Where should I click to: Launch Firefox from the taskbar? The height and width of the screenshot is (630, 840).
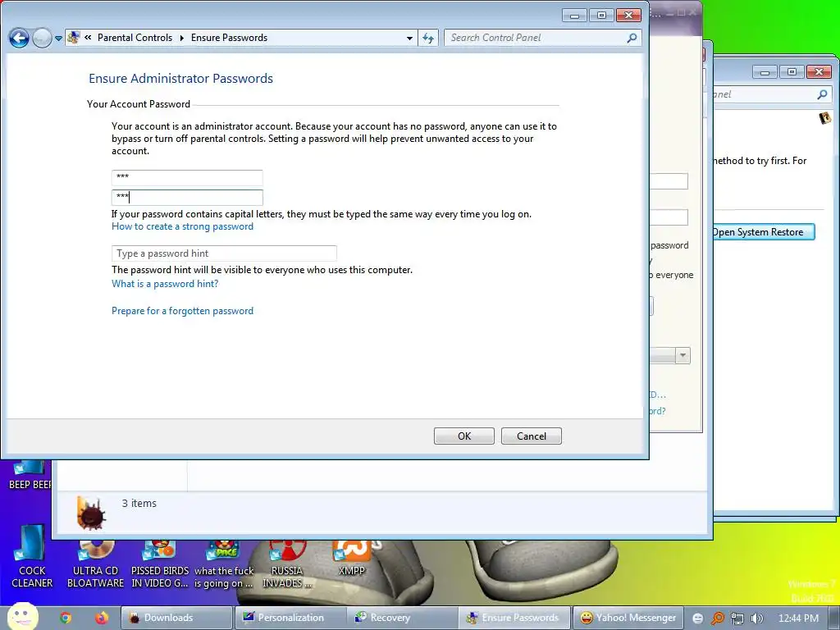(101, 618)
